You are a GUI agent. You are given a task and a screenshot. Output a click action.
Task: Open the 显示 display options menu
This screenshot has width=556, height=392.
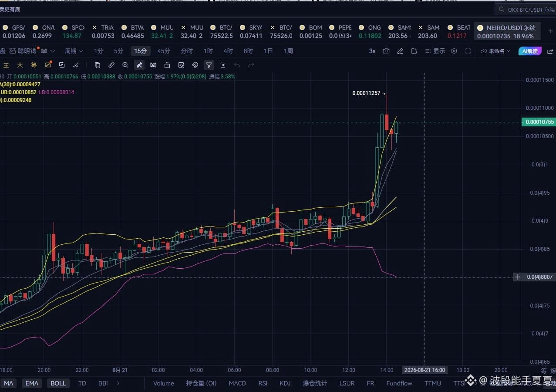pyautogui.click(x=435, y=51)
